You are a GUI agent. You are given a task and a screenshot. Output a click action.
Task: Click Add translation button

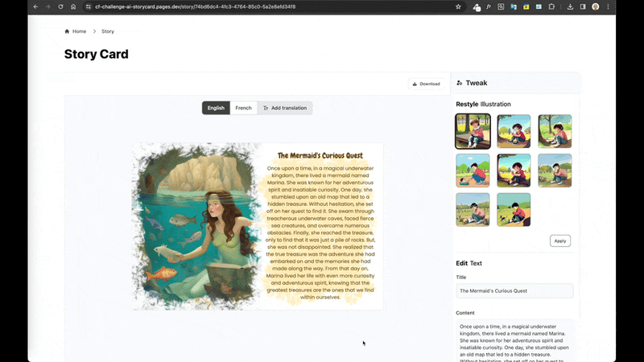(x=285, y=108)
